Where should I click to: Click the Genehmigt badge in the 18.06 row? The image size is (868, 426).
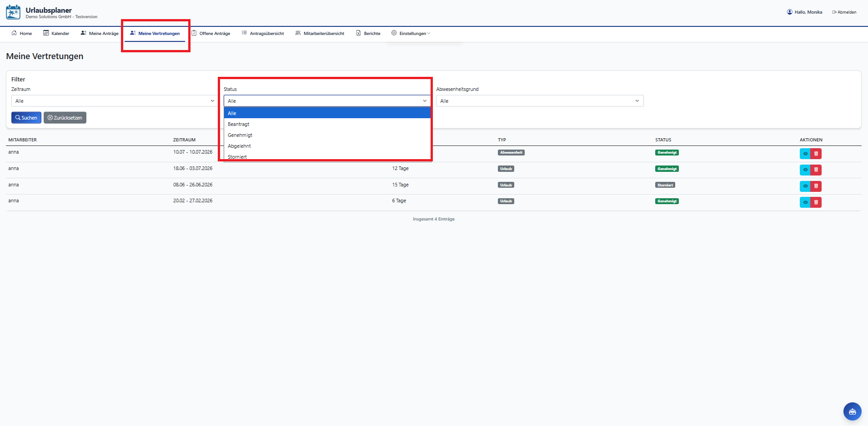(x=667, y=169)
